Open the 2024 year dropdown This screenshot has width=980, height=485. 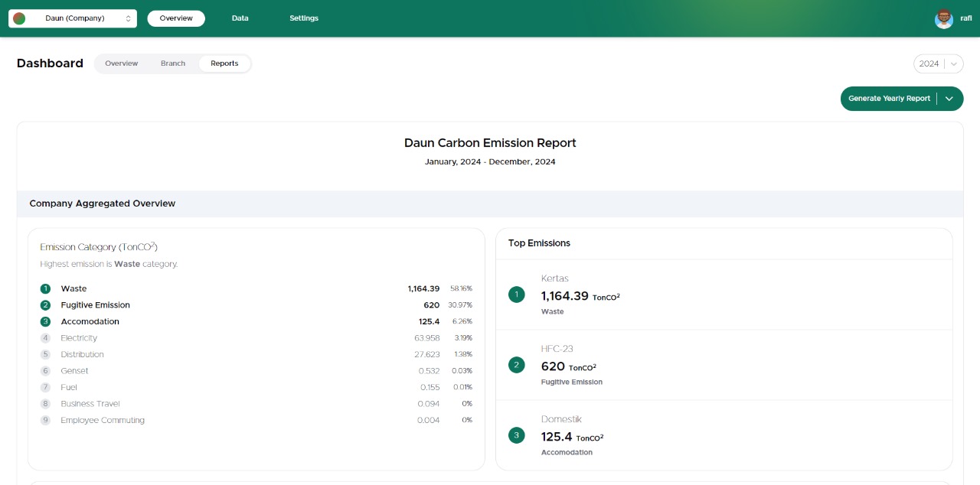pos(938,63)
